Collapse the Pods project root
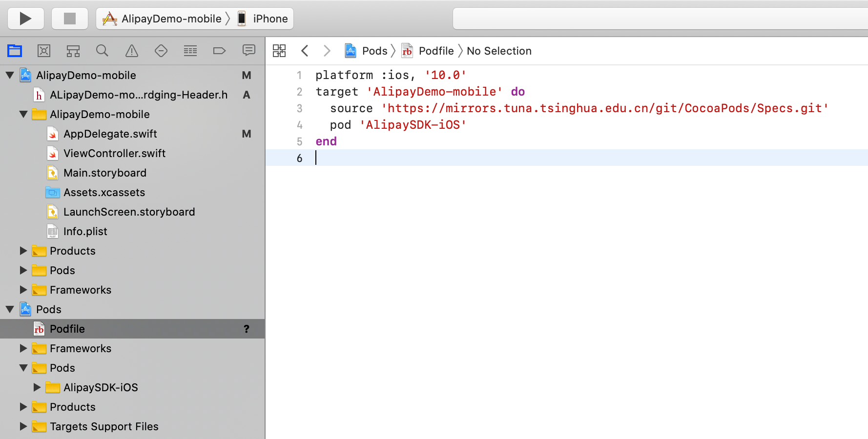The width and height of the screenshot is (868, 439). point(10,309)
